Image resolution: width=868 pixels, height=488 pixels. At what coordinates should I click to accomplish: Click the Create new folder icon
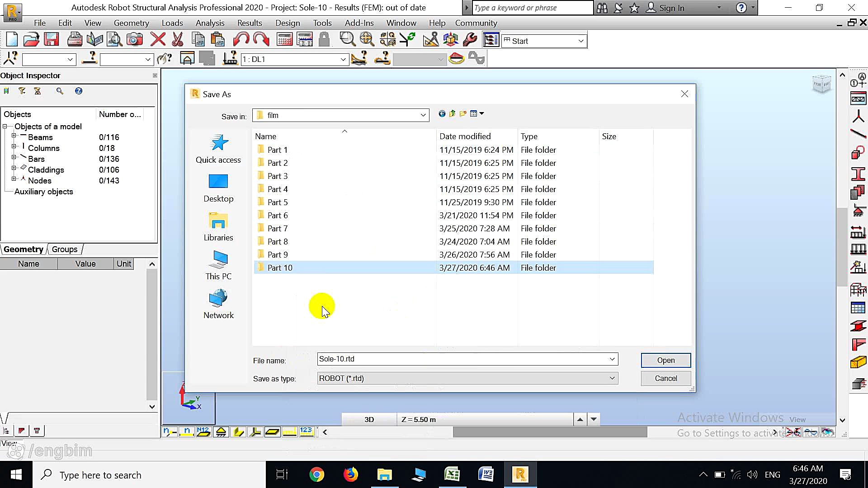pos(463,114)
